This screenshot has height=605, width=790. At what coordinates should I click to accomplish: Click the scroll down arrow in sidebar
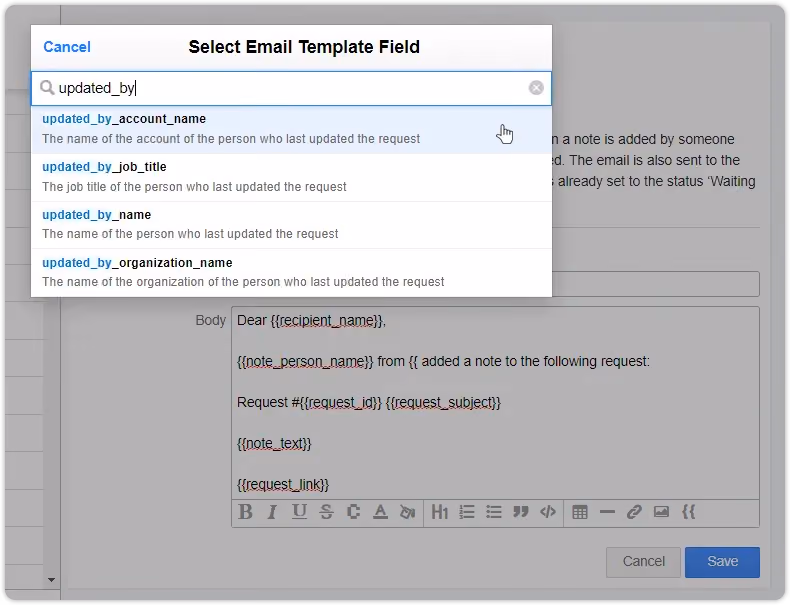coord(51,580)
